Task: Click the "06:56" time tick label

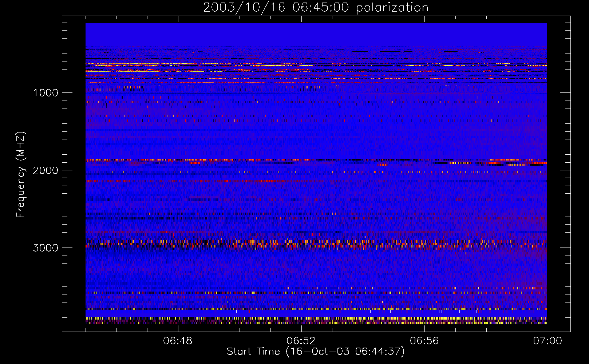Action: coord(424,341)
